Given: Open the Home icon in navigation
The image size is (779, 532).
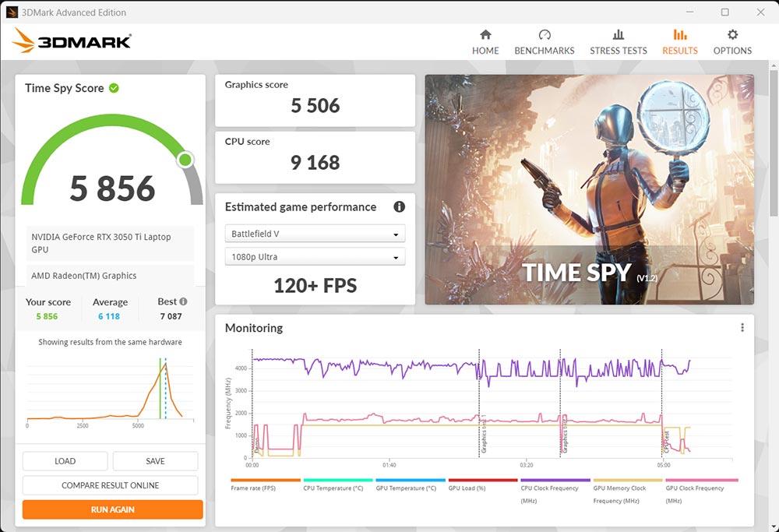Looking at the screenshot, I should pos(485,35).
